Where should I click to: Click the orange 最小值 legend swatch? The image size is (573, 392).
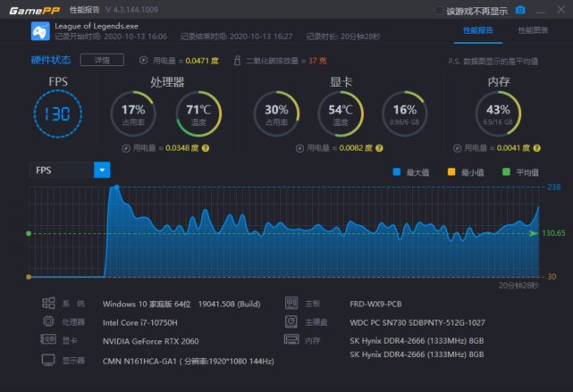pos(451,172)
